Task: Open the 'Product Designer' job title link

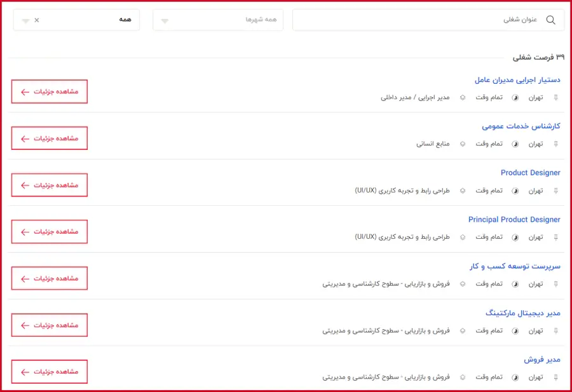Action: pyautogui.click(x=530, y=173)
